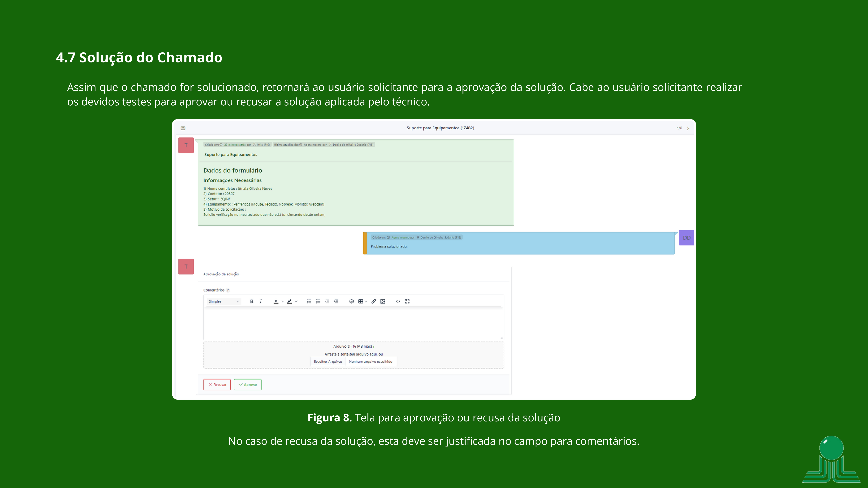This screenshot has width=868, height=488.
Task: Insert a numbered list
Action: (318, 301)
